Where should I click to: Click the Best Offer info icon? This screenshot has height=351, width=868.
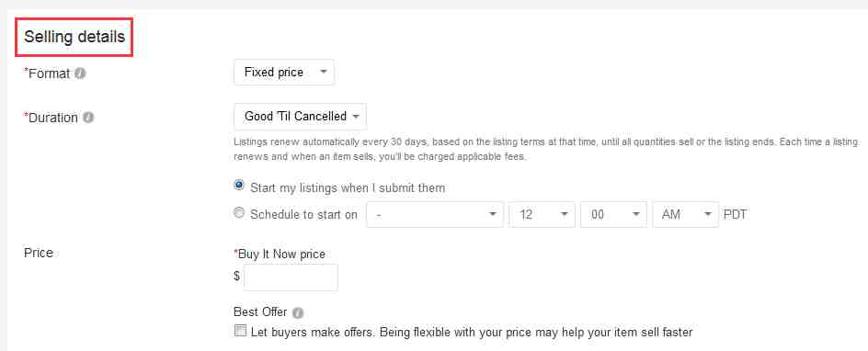tap(298, 312)
